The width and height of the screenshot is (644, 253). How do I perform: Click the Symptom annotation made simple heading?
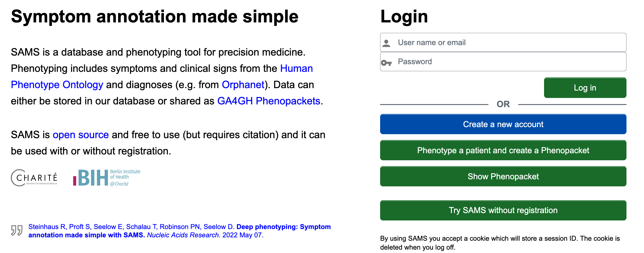tap(155, 17)
